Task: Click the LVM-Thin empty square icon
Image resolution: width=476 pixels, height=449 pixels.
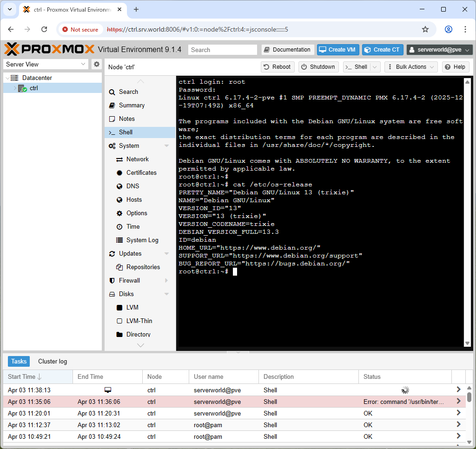Action: tap(119, 321)
